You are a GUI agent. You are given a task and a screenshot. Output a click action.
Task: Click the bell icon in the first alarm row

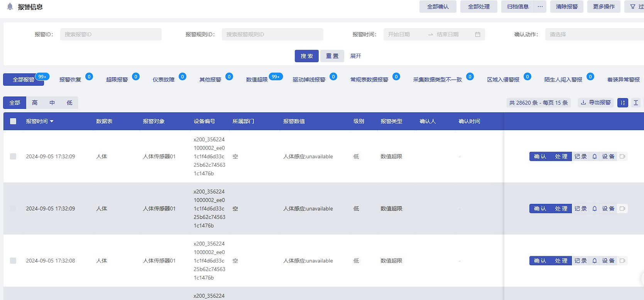(595, 156)
